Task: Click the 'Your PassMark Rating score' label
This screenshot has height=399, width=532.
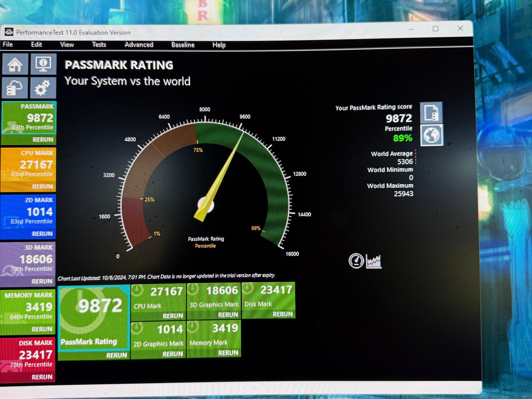Action: tap(374, 108)
